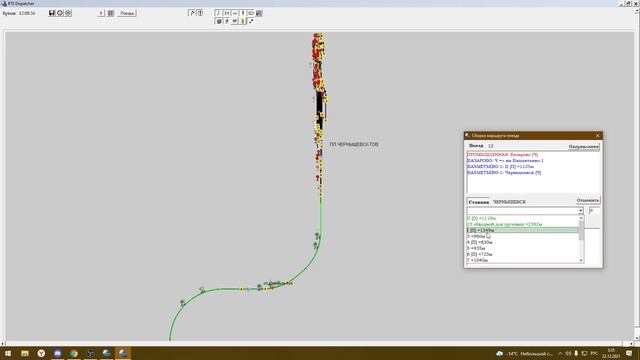
Task: Click the track list scroll up arrow
Action: pos(581,218)
